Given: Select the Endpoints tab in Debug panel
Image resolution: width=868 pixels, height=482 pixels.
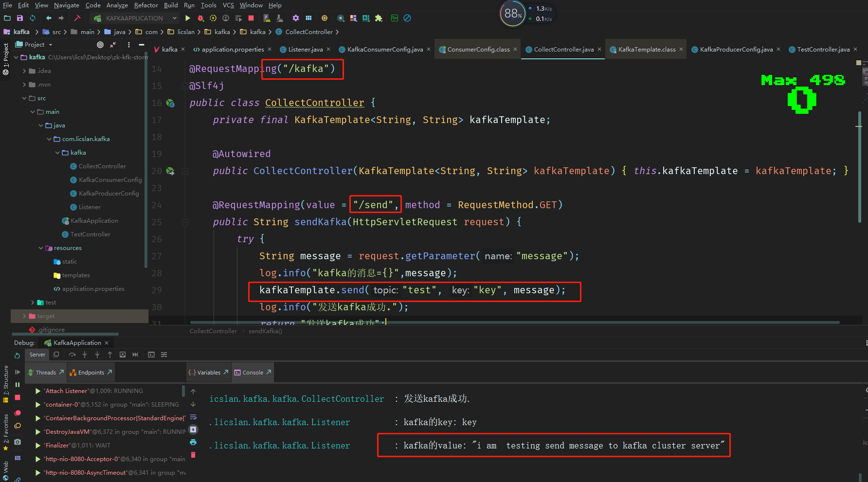Looking at the screenshot, I should pos(90,373).
